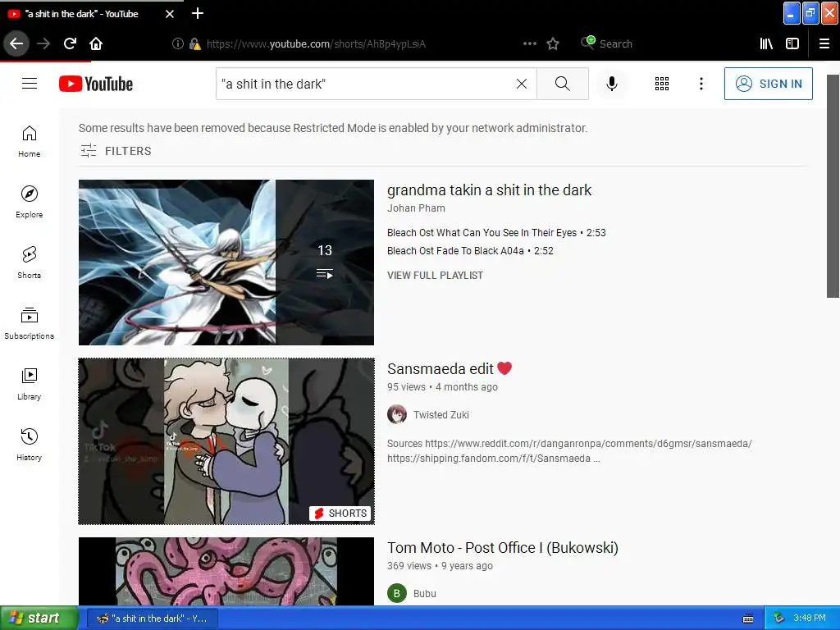
Task: Click the browser forward arrow
Action: click(43, 44)
